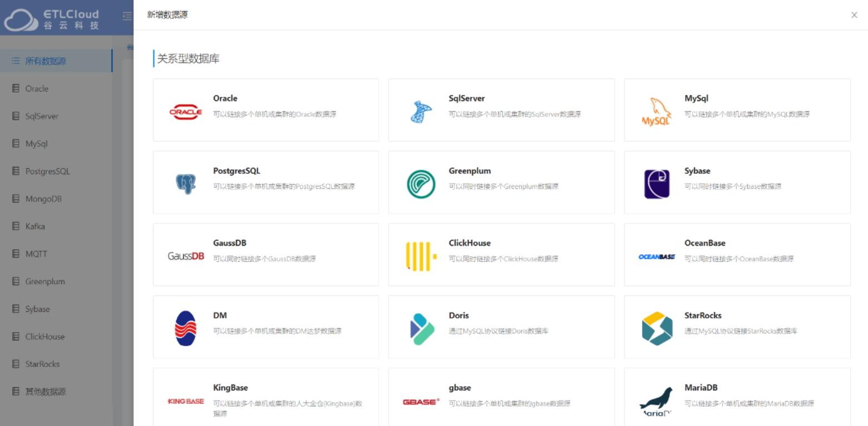Select the DM card title
Screen dimensions: 868x426
(220, 315)
